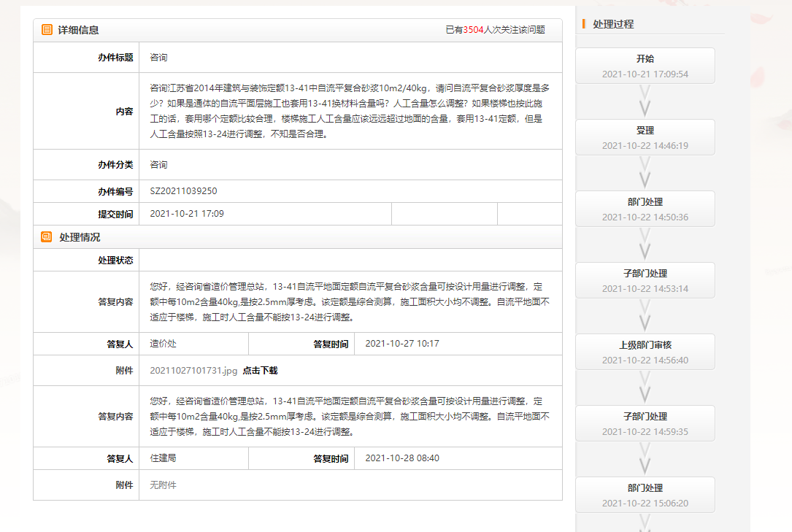Open the 上级部门审核 step box
This screenshot has width=792, height=532.
click(645, 352)
